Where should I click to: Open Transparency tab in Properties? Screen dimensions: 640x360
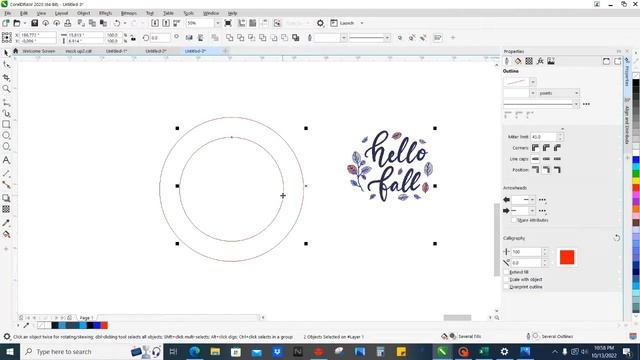click(x=529, y=61)
